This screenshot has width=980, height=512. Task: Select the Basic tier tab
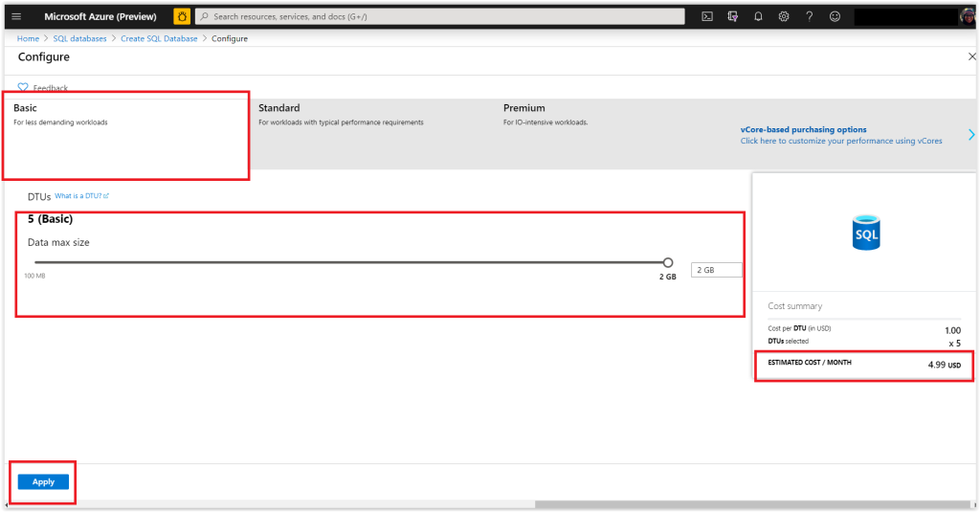(x=127, y=134)
